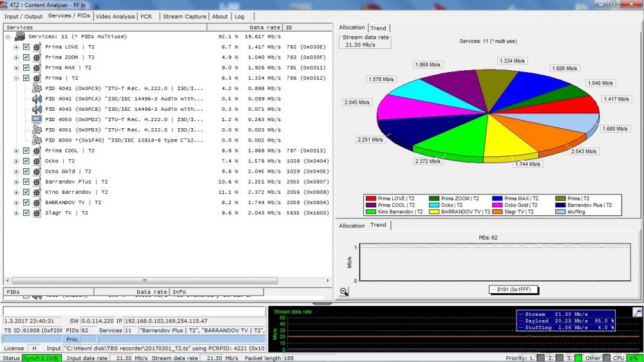Click the Priority 1 indicator box

point(541,358)
